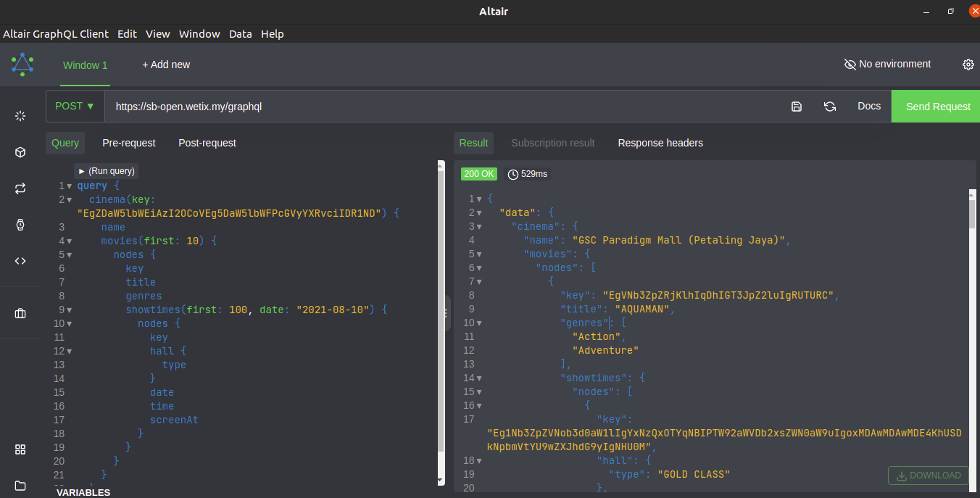Collapse movies fold arrow on line 4
Image resolution: width=980 pixels, height=498 pixels.
coord(70,241)
